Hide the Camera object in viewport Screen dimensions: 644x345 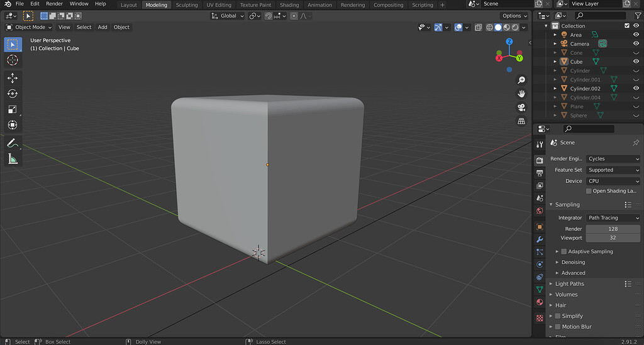tap(636, 43)
